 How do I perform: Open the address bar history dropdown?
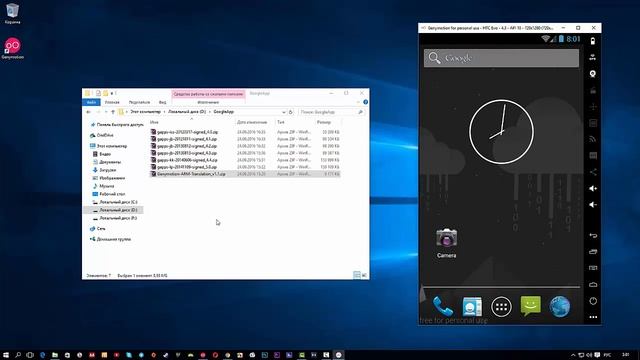click(x=284, y=112)
